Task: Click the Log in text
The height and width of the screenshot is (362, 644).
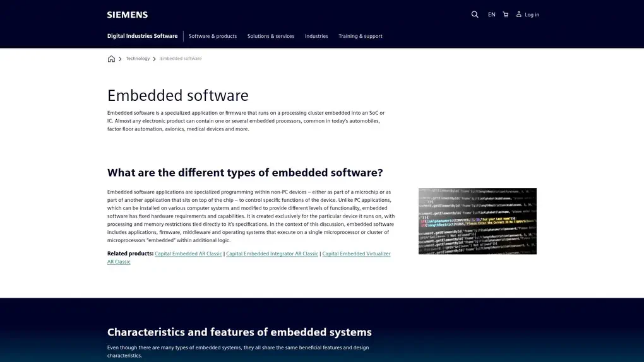Action: point(532,15)
